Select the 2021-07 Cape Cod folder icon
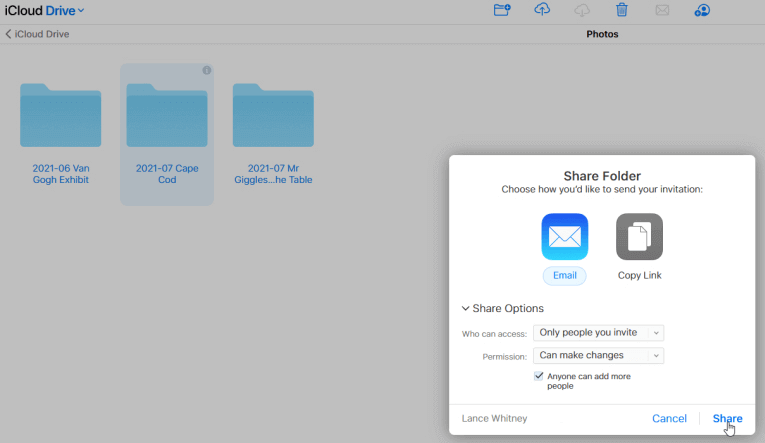 (x=167, y=115)
